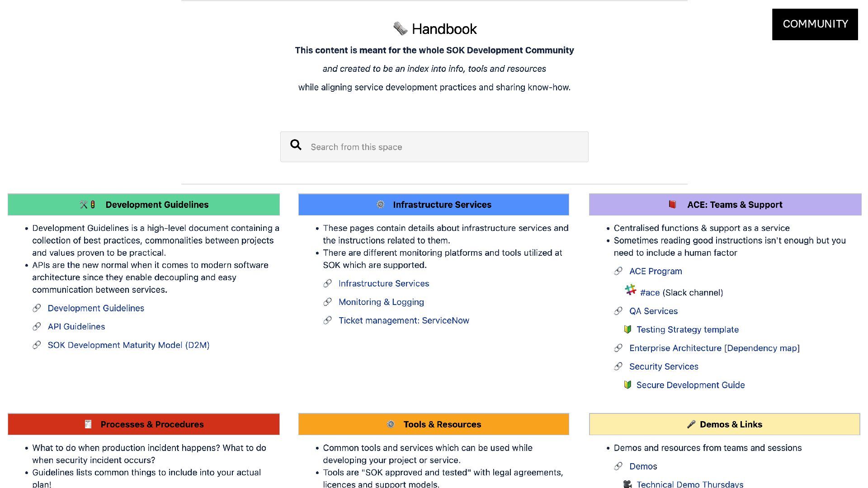Click the camera icon beside Technical Demo Thursdays
868x488 pixels.
627,484
